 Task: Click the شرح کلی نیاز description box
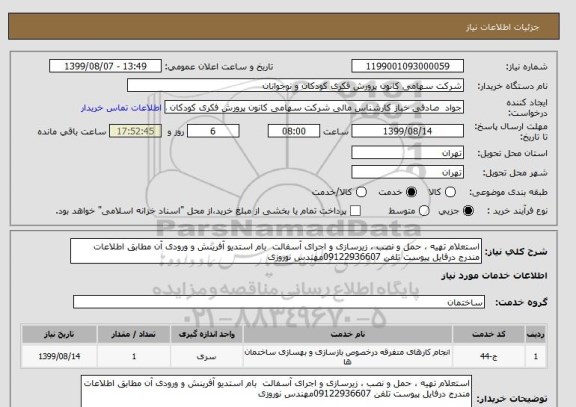pos(276,251)
